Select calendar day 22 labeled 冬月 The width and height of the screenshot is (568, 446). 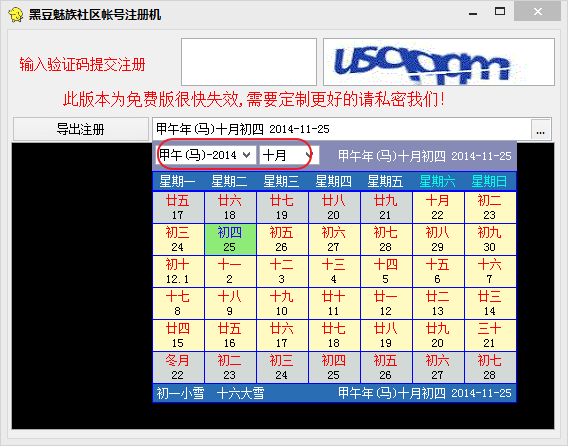[178, 367]
